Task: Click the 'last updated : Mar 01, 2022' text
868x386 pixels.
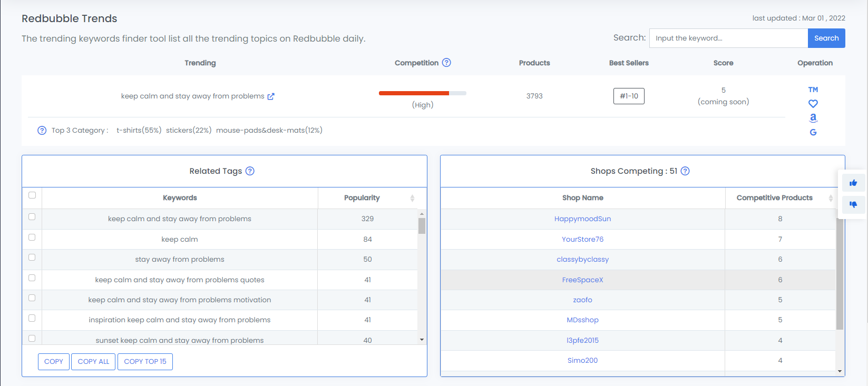Action: [x=798, y=18]
